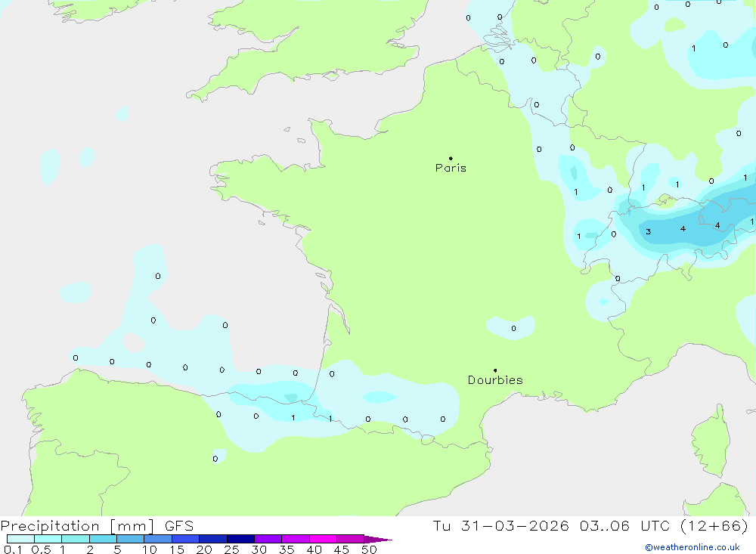756x554 pixels.
Task: Open the weatheronline.co.uk copyright link
Action: pos(692,547)
